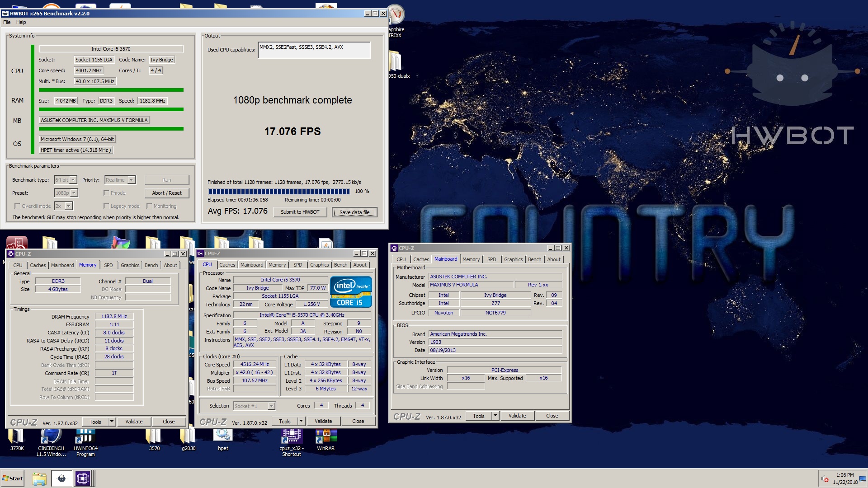Launch WinRAR desktop icon
This screenshot has width=868, height=488.
[x=325, y=439]
